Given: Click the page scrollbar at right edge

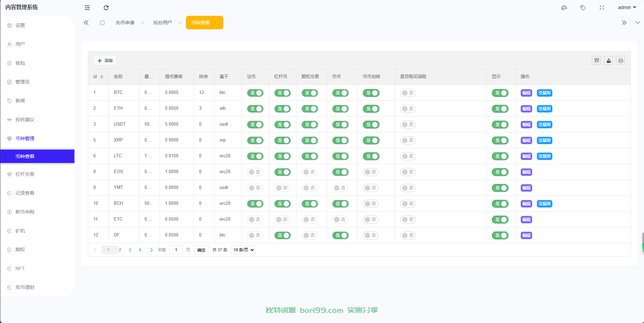Looking at the screenshot, I should (x=643, y=243).
